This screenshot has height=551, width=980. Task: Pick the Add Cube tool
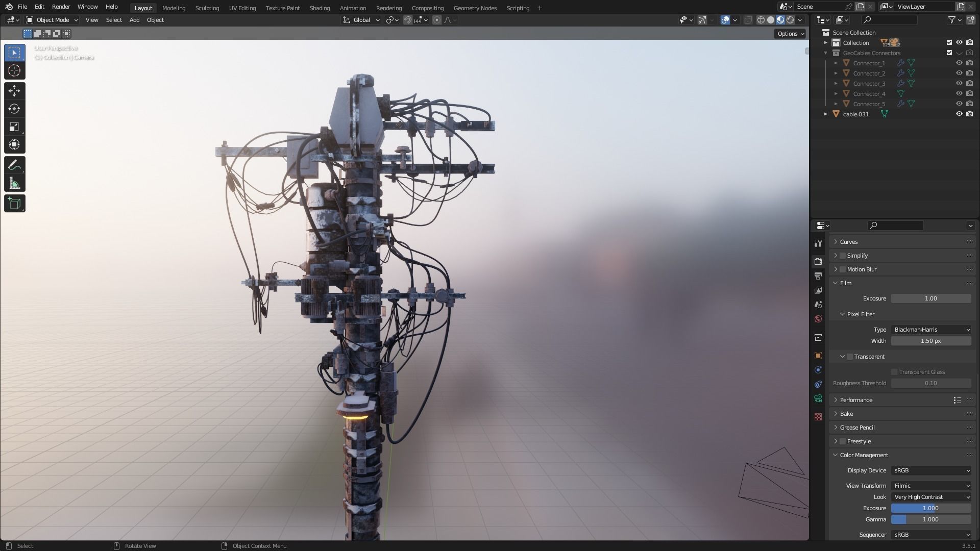(14, 204)
